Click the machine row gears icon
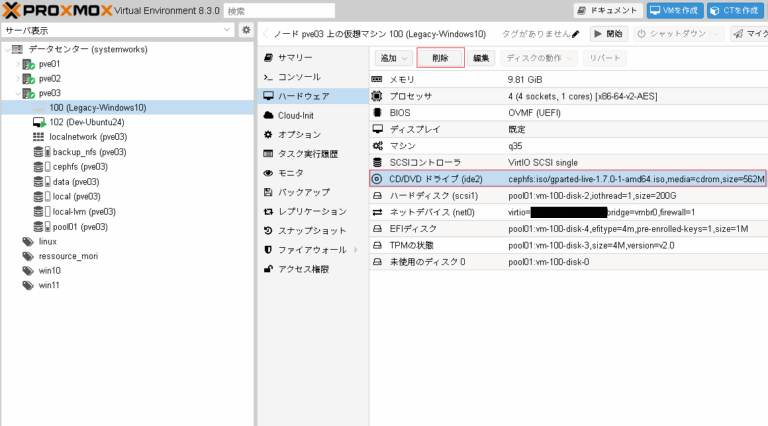768x426 pixels. pos(377,146)
